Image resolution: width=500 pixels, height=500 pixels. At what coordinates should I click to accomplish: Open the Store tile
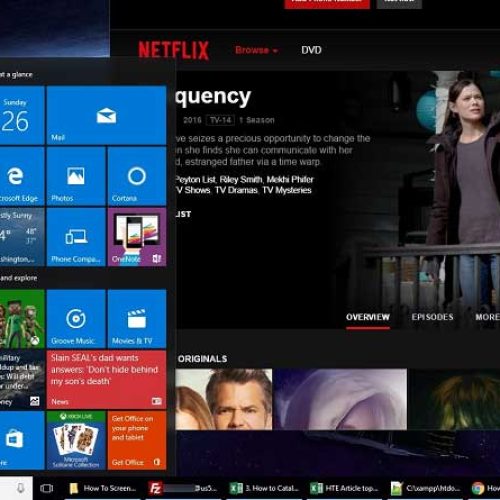click(x=22, y=440)
